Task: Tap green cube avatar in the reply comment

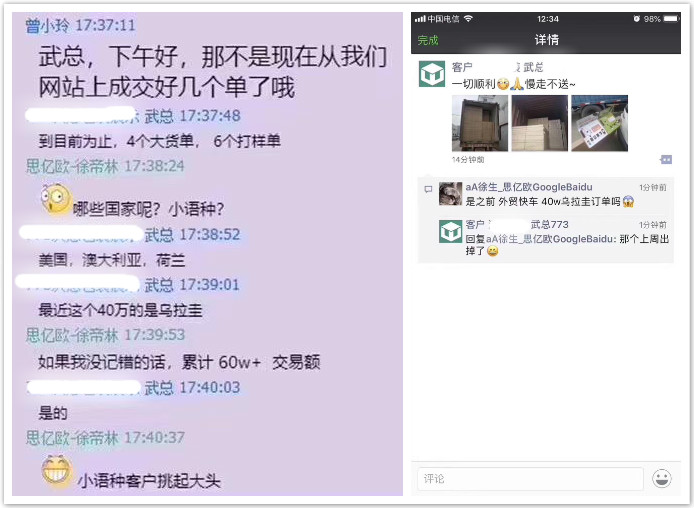Action: pyautogui.click(x=450, y=231)
